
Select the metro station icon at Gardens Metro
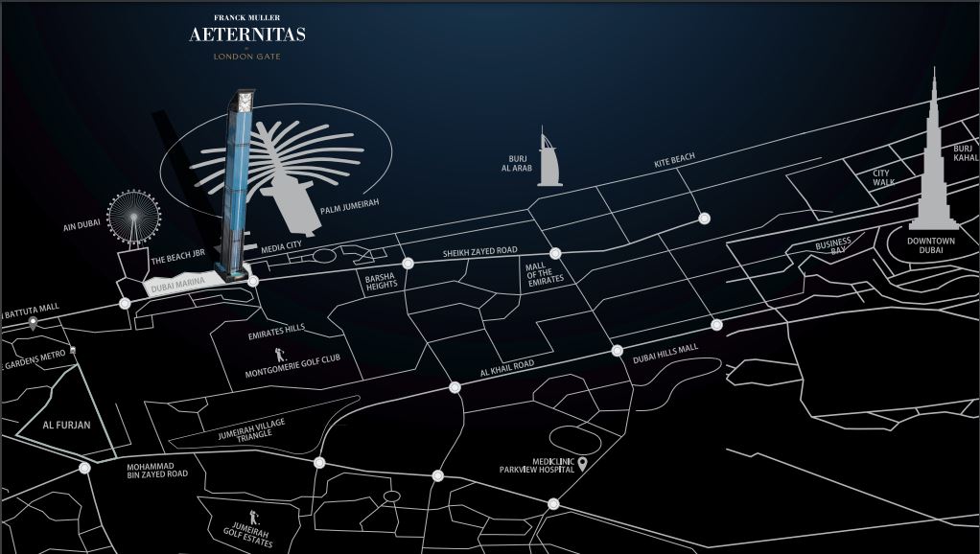pos(73,351)
